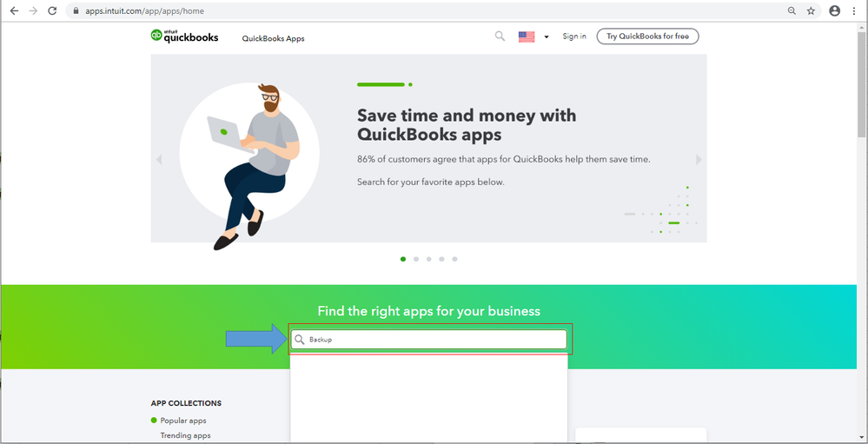Select the third carousel dot

[x=428, y=259]
